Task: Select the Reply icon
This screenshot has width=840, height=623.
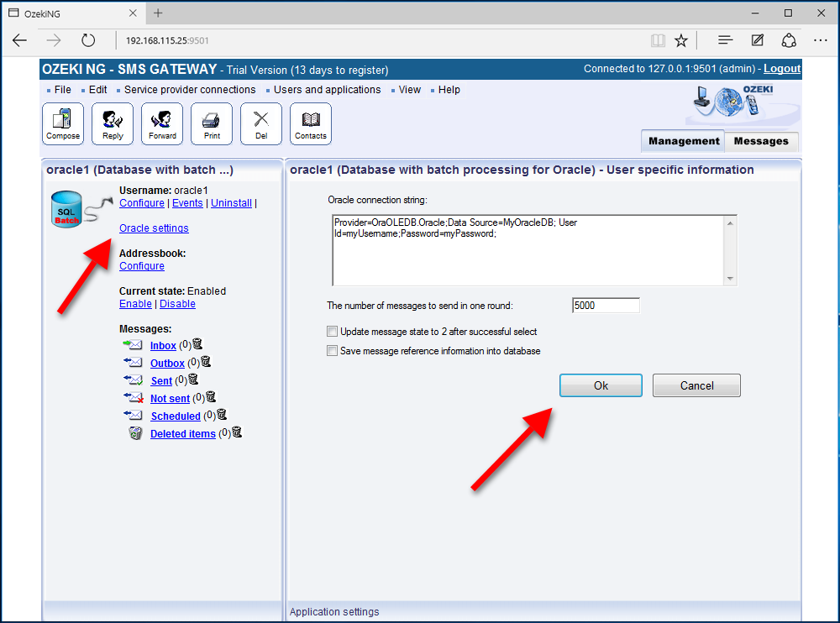Action: coord(112,123)
